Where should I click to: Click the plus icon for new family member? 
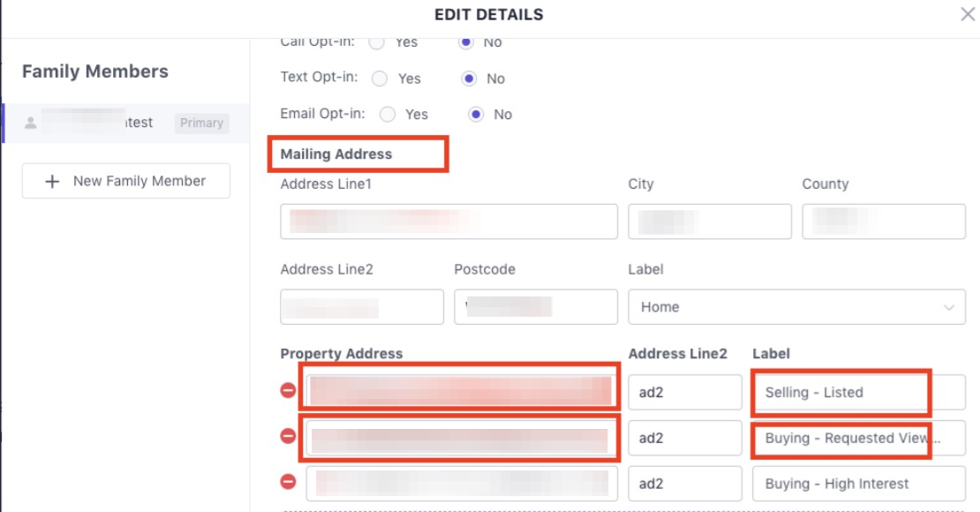tap(52, 181)
